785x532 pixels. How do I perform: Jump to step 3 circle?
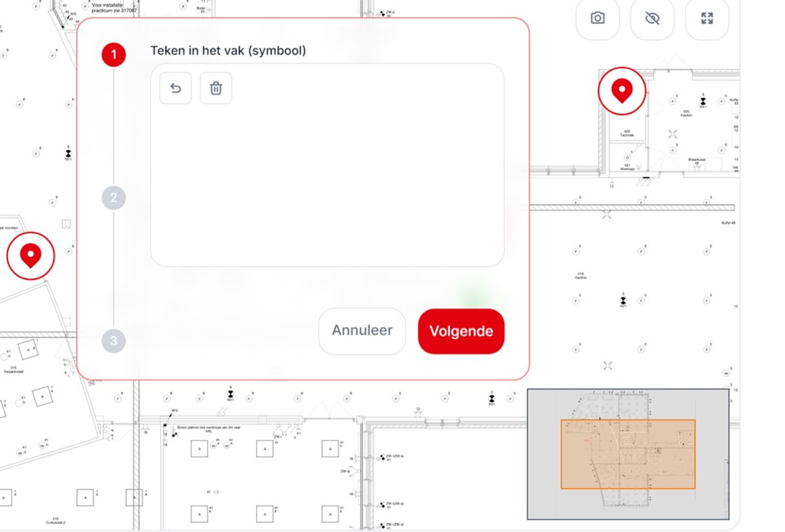click(x=114, y=341)
